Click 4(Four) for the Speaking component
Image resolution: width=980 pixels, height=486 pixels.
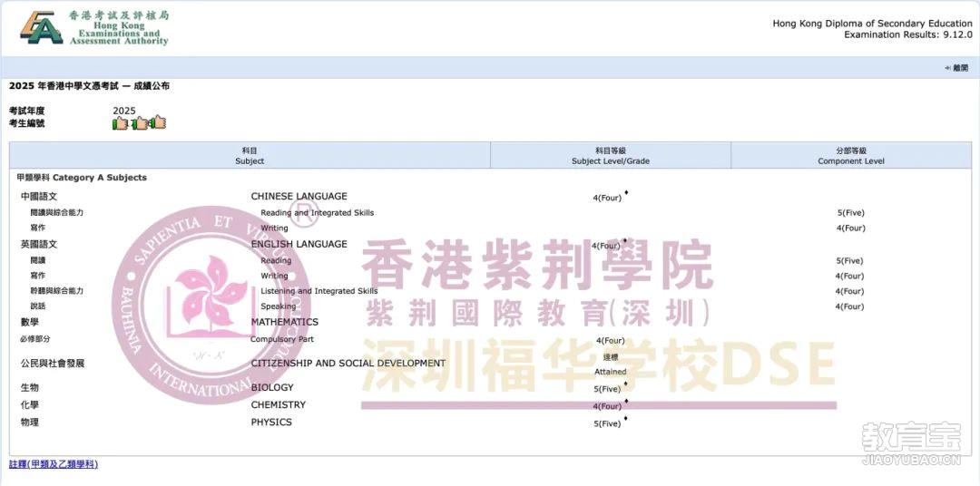[x=849, y=306]
